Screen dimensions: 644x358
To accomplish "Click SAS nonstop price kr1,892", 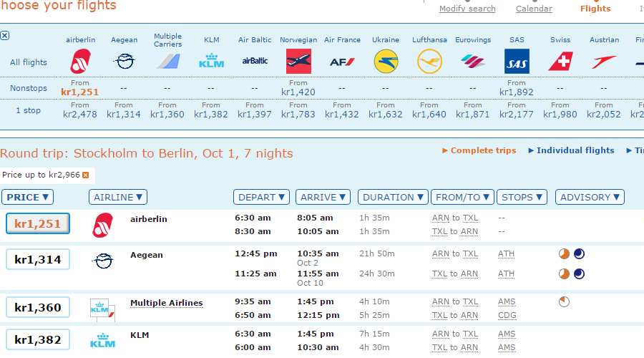I will click(x=516, y=92).
